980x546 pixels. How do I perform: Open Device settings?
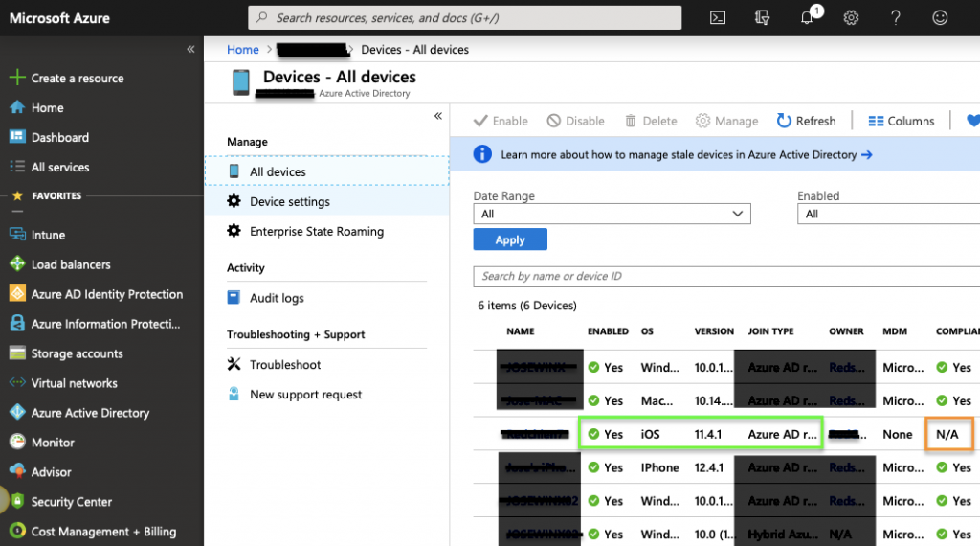327,201
